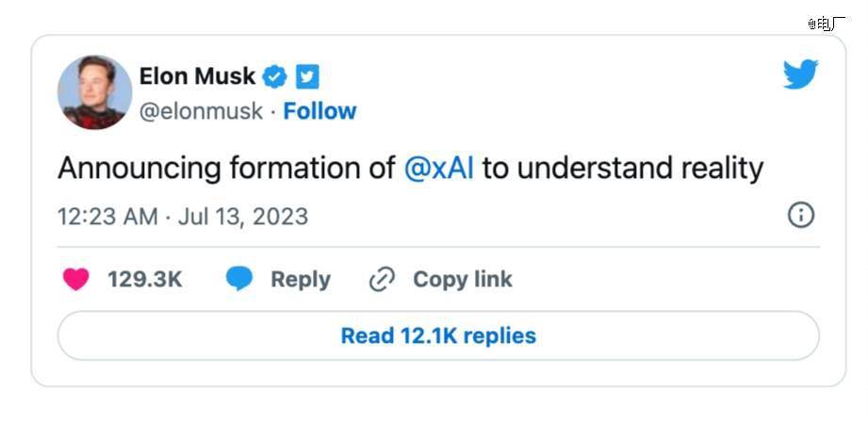The width and height of the screenshot is (868, 424).
Task: Click the 129.3K likes count
Action: click(144, 280)
